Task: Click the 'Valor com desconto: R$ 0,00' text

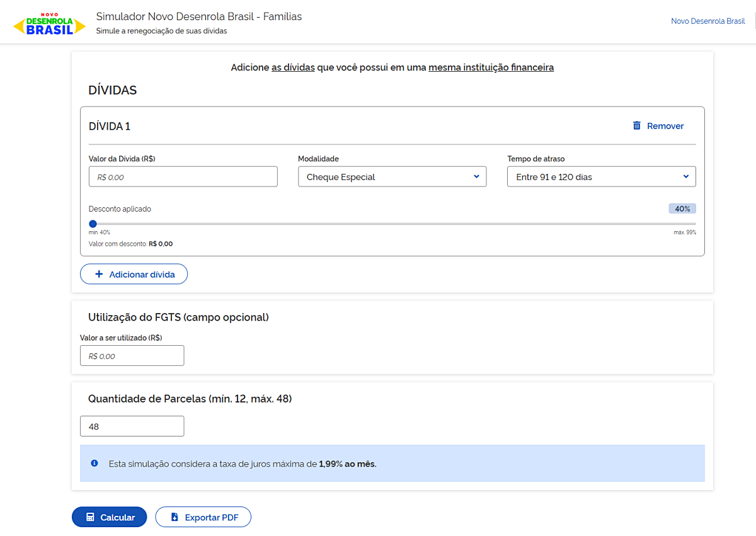Action: (x=131, y=244)
